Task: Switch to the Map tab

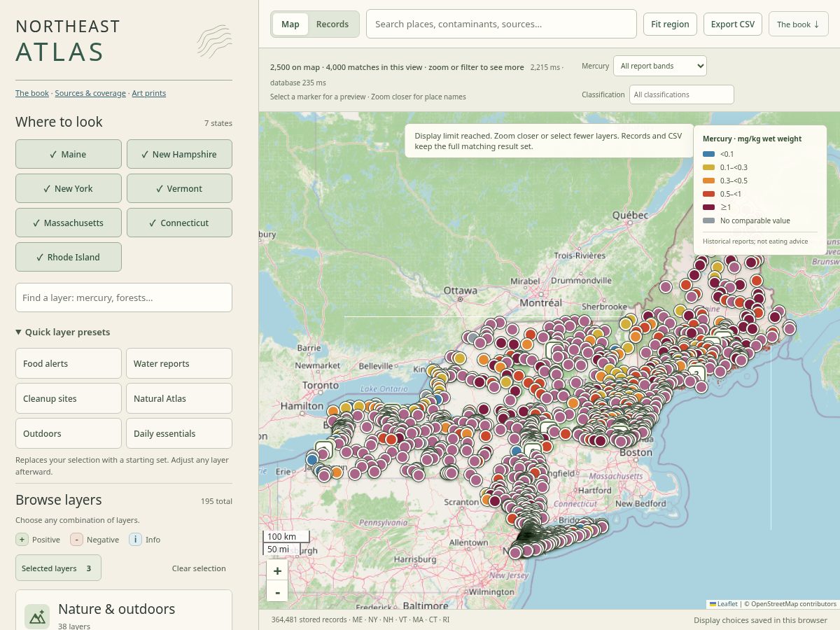Action: coord(290,24)
